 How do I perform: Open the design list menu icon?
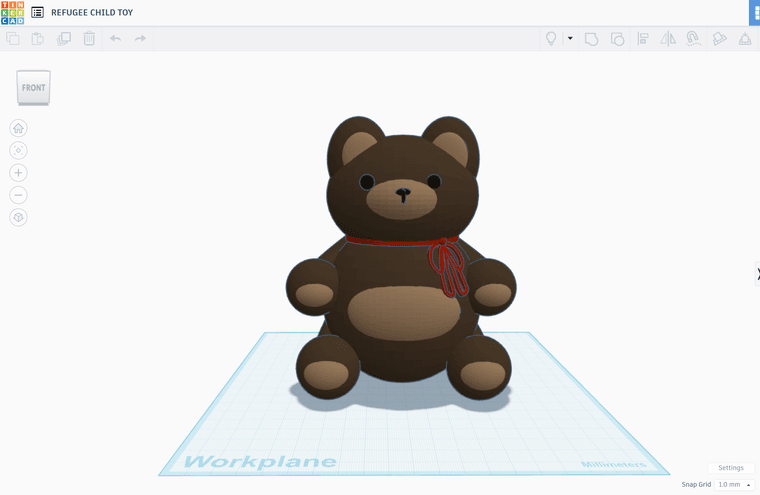[37, 13]
